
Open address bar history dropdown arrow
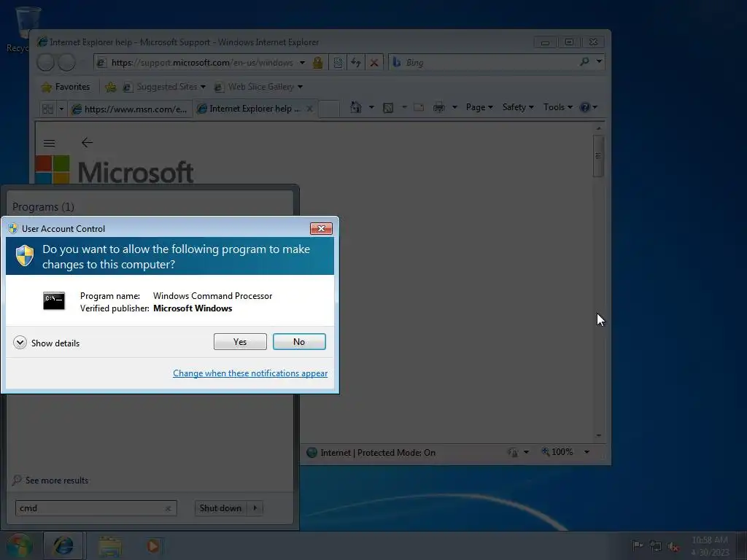coord(302,63)
